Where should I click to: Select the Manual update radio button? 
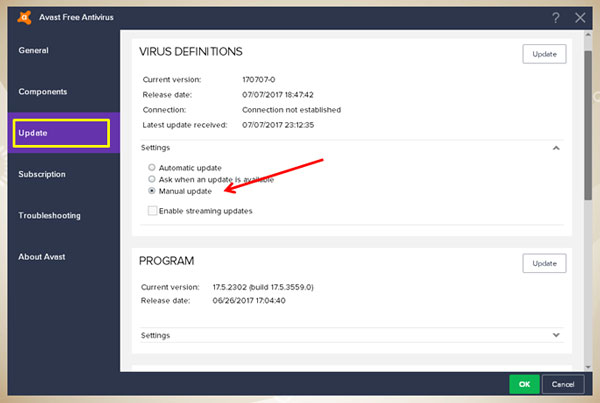coord(152,191)
